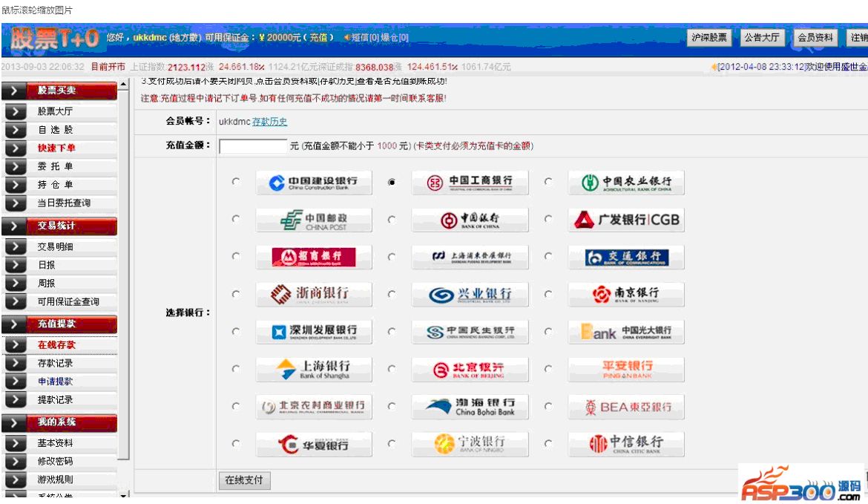The width and height of the screenshot is (868, 504).
Task: Open 委托单 in the sidebar
Action: coord(56,166)
